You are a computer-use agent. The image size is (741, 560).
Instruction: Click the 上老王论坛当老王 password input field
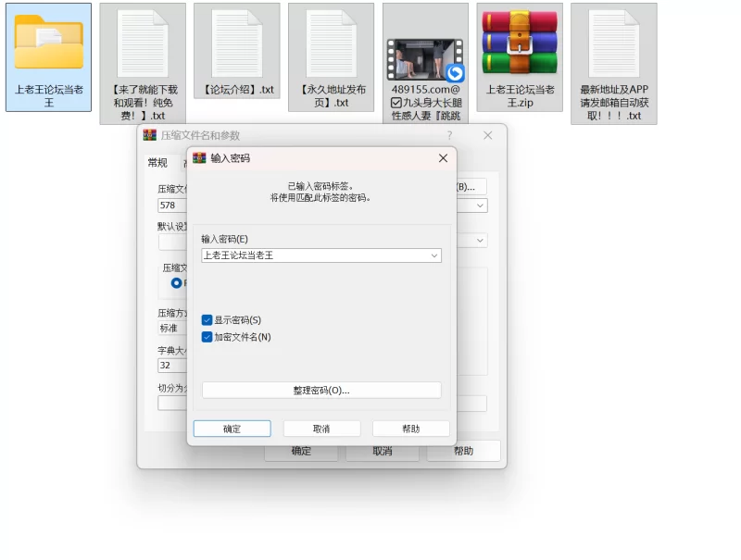coord(315,255)
